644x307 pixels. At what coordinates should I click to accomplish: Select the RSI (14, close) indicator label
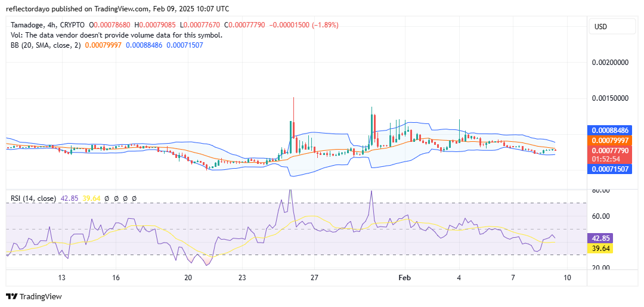coord(33,199)
